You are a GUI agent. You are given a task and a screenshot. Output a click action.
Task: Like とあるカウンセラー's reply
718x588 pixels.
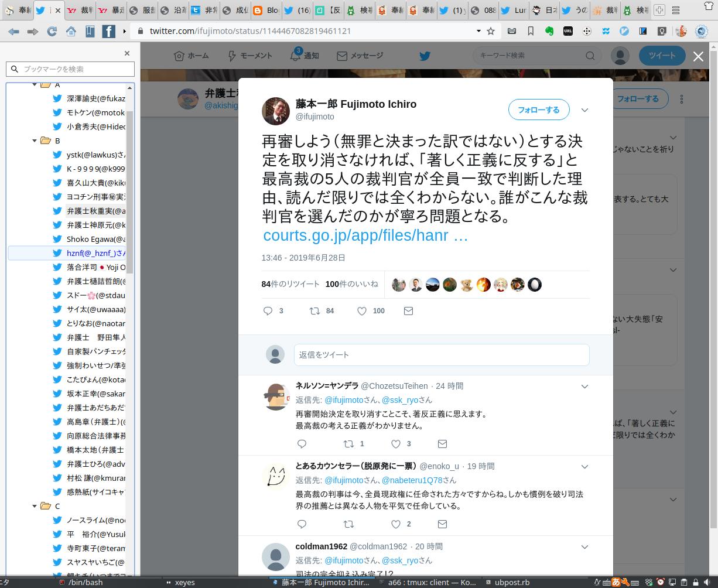pyautogui.click(x=396, y=524)
